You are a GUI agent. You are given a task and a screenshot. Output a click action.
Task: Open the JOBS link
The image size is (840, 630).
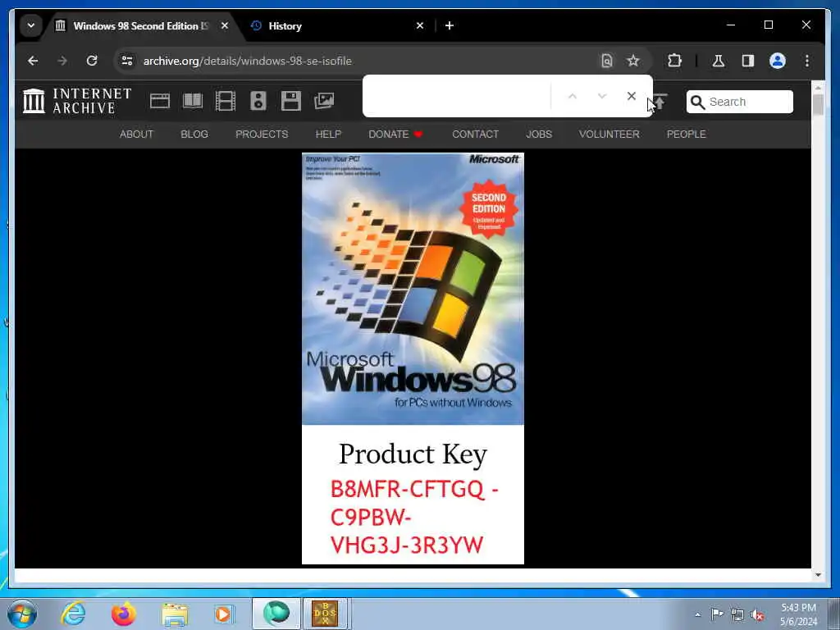click(x=538, y=135)
